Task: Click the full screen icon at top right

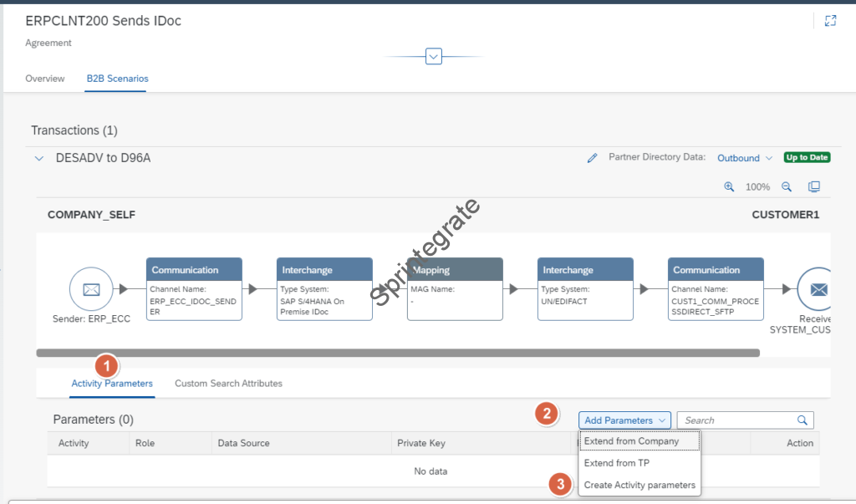Action: pyautogui.click(x=830, y=21)
